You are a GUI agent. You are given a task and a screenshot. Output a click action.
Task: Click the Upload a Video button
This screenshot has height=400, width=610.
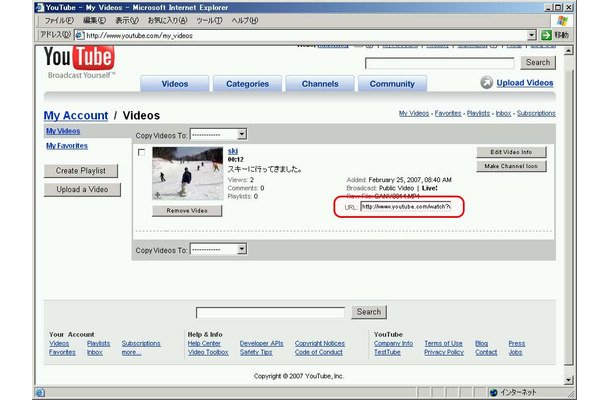(82, 189)
